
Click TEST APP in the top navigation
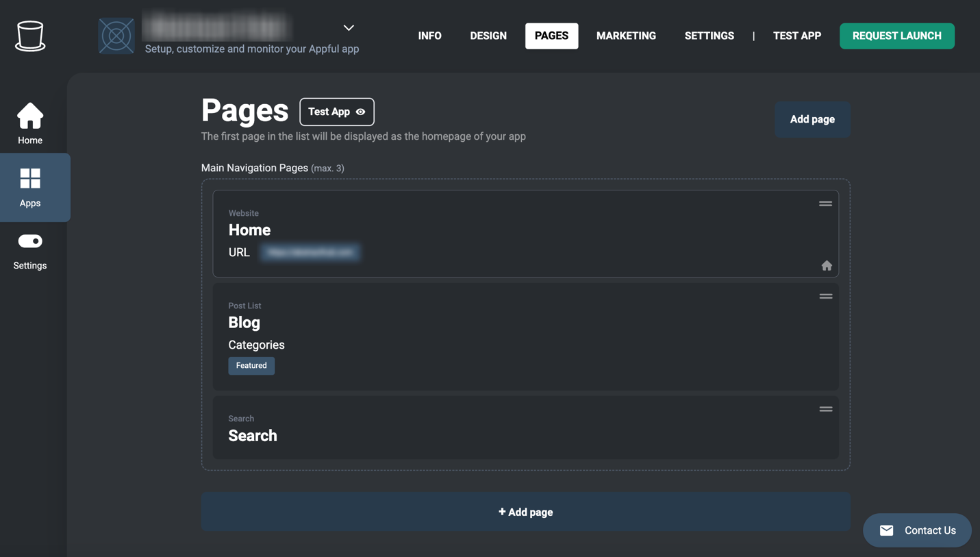click(x=796, y=36)
